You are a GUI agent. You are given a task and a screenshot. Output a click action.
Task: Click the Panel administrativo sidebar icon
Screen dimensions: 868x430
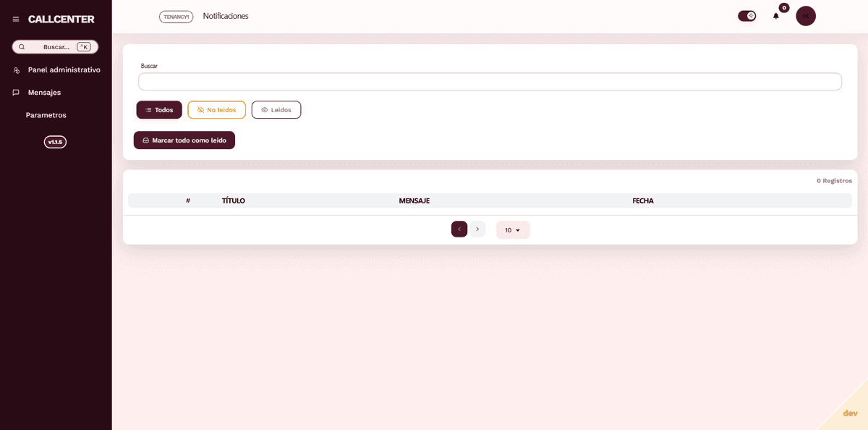click(17, 70)
